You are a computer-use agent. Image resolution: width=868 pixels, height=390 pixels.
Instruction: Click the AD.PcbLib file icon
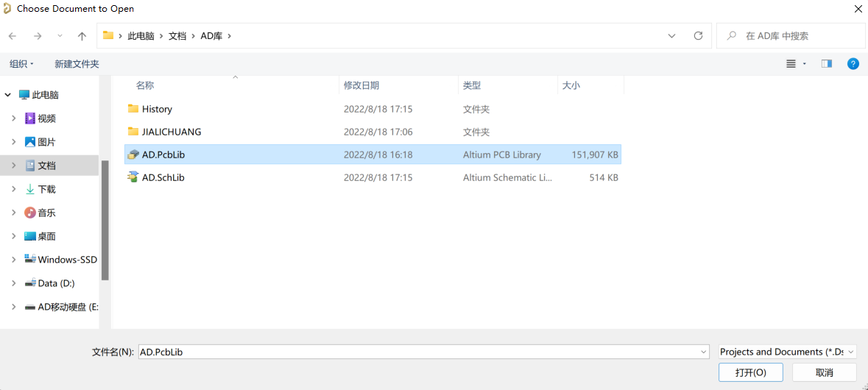(133, 155)
